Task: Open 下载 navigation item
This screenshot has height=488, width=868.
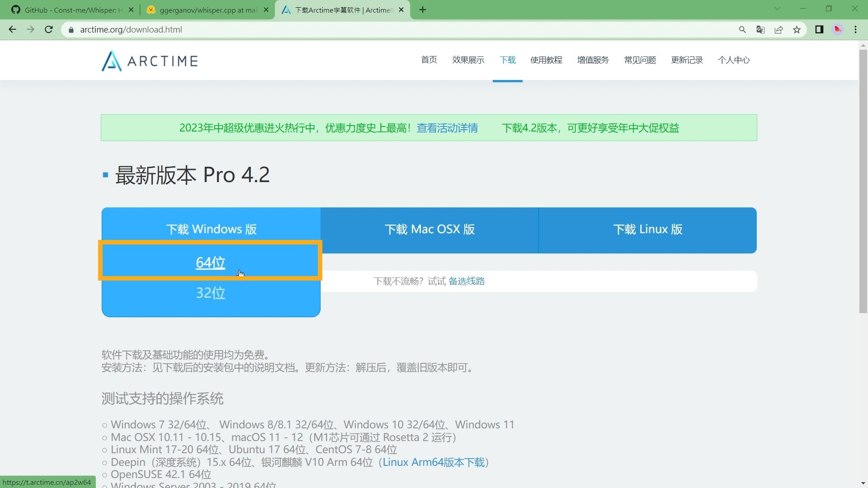Action: pos(508,60)
